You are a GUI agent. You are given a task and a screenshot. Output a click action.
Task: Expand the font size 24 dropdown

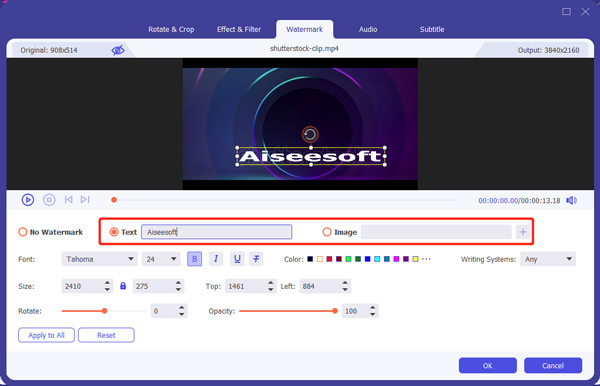point(161,259)
